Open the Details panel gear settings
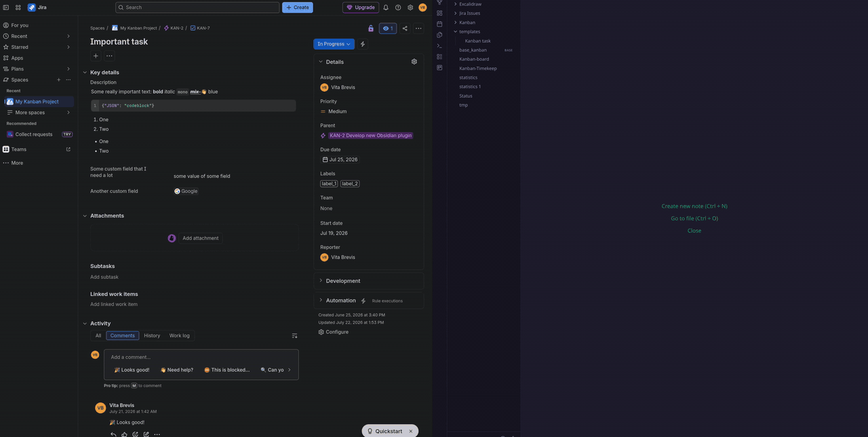 tap(414, 62)
